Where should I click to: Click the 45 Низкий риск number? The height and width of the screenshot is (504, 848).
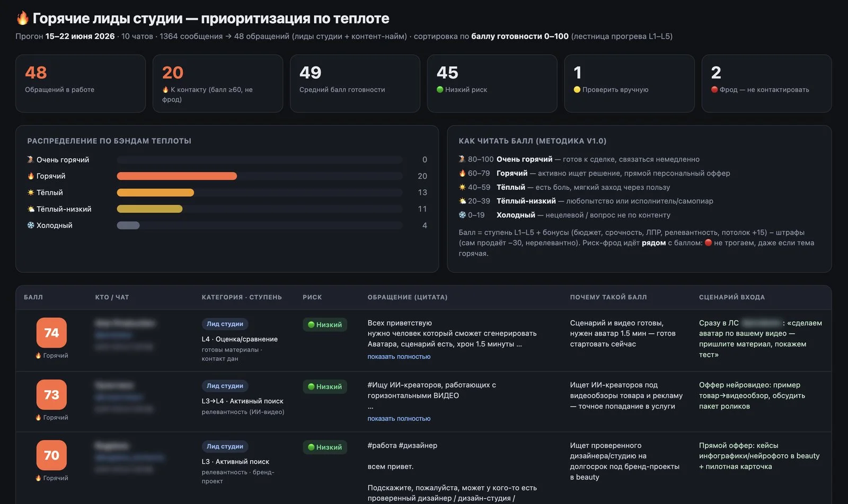click(447, 73)
